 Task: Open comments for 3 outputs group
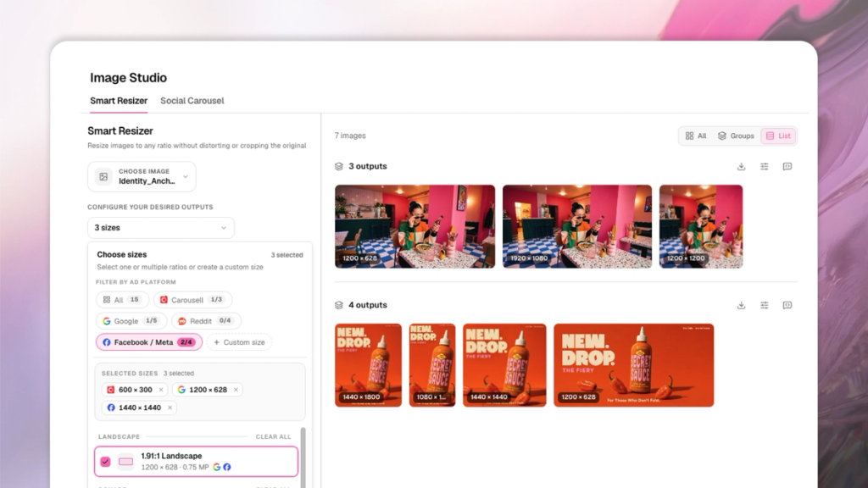[x=787, y=167]
